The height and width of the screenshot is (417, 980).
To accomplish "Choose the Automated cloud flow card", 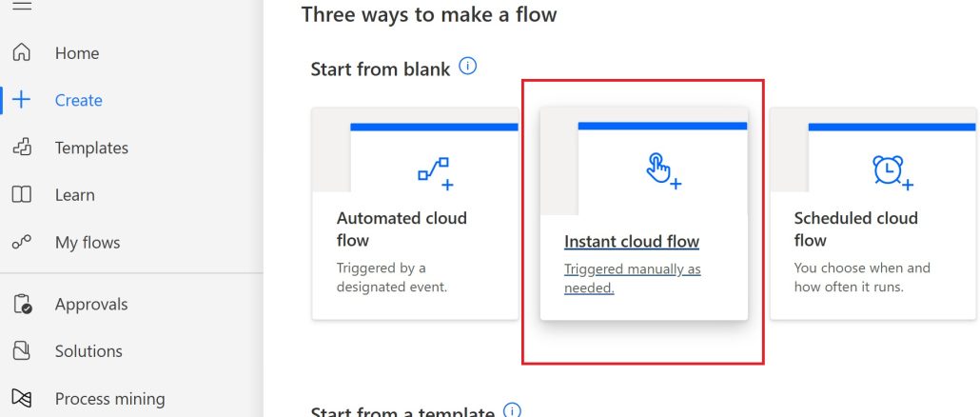I will [x=415, y=214].
